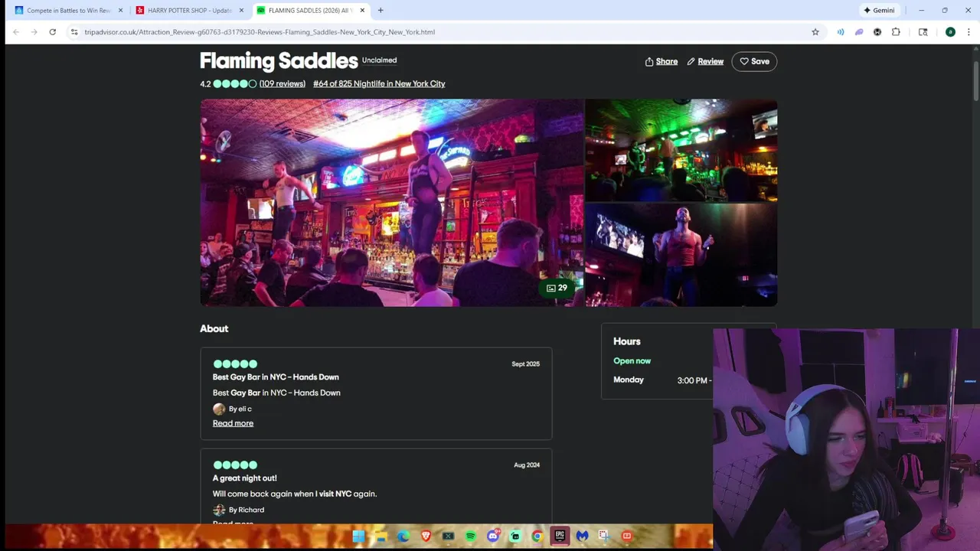Screen dimensions: 980x551
Task: Click the Share link
Action: pyautogui.click(x=666, y=61)
